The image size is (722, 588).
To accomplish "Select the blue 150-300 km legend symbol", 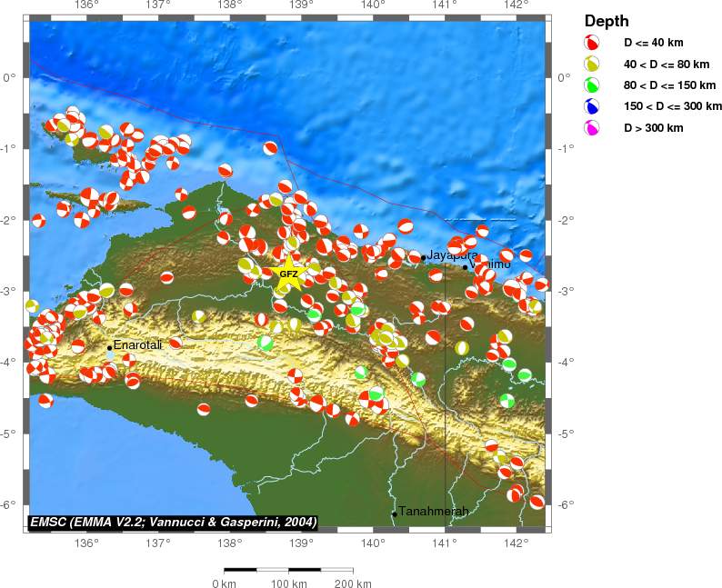I will (592, 106).
